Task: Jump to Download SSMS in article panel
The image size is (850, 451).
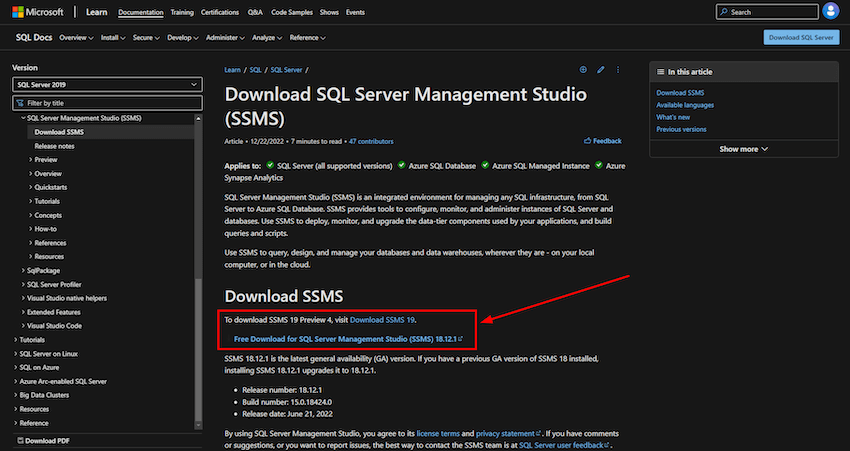Action: click(680, 93)
